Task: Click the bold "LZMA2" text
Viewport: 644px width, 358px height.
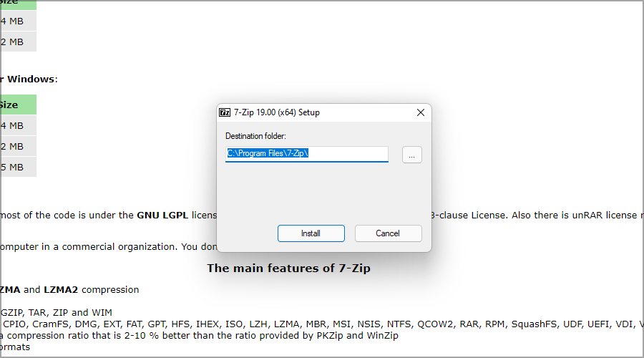Action: click(61, 290)
